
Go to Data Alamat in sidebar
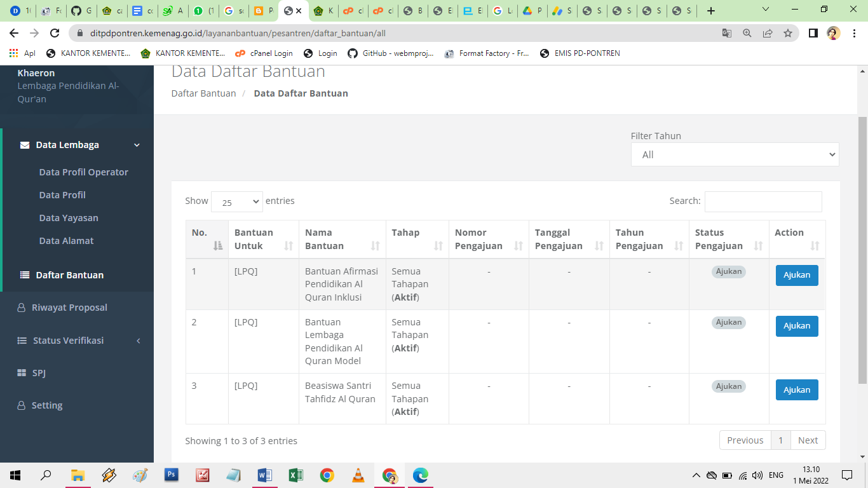click(66, 241)
